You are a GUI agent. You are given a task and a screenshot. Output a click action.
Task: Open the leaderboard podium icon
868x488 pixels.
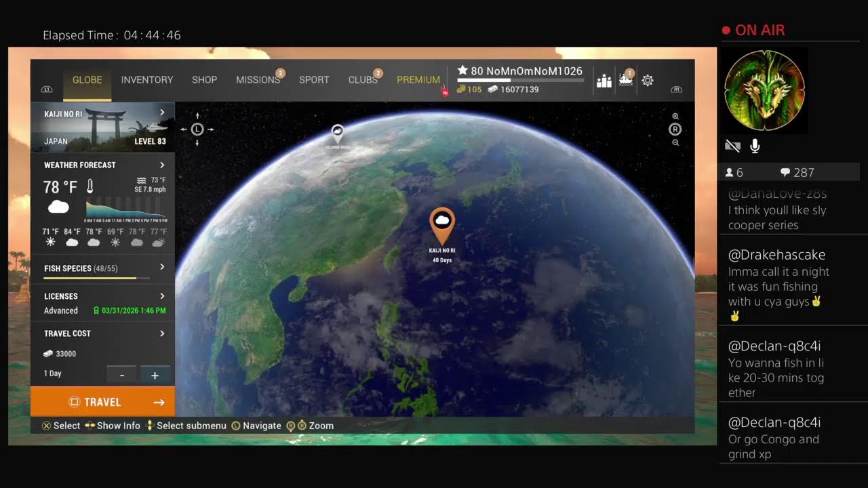click(x=604, y=81)
